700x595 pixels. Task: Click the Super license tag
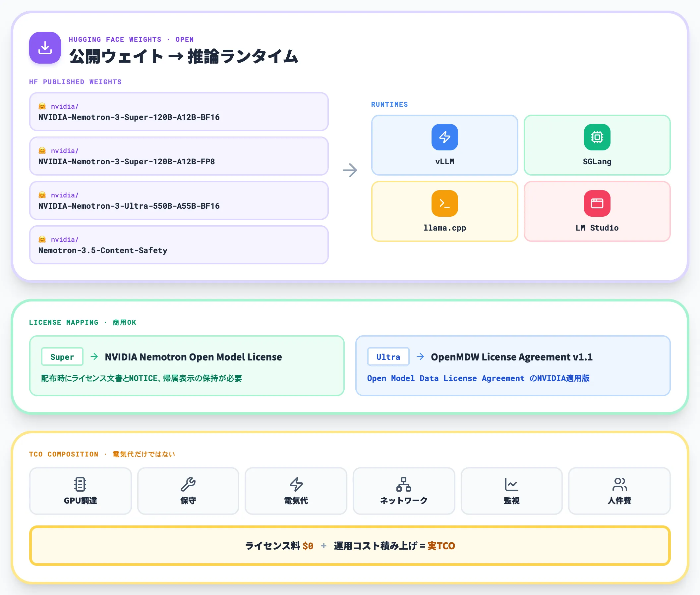tap(62, 356)
